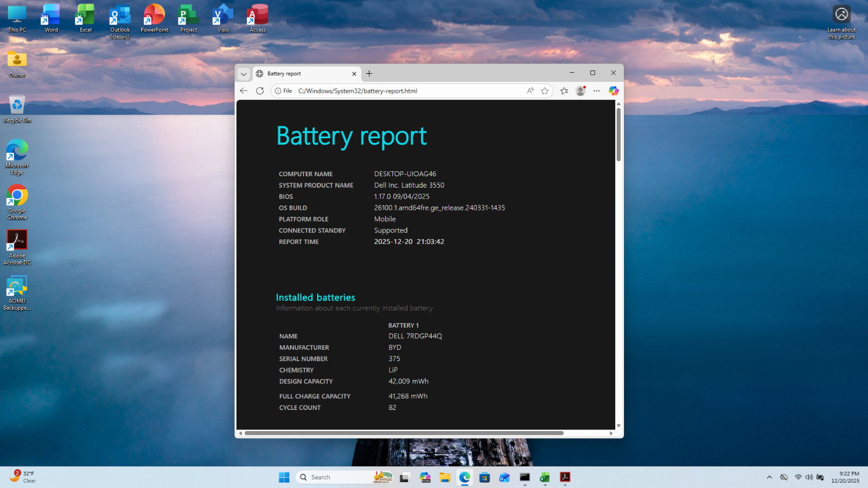Image resolution: width=868 pixels, height=488 pixels.
Task: Open the Edge profile avatar
Action: pyautogui.click(x=580, y=91)
